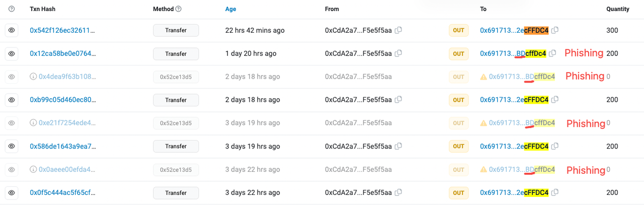Click the 0x52ce13d5 method label, 2 days 18 hrs row

click(176, 77)
